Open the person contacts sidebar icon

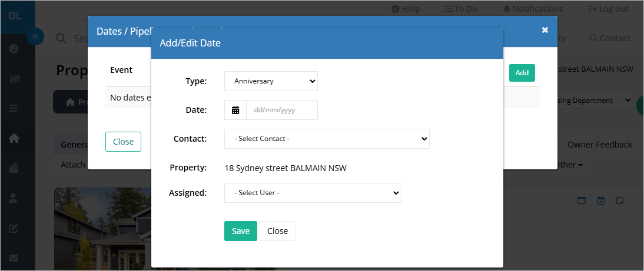(x=14, y=198)
